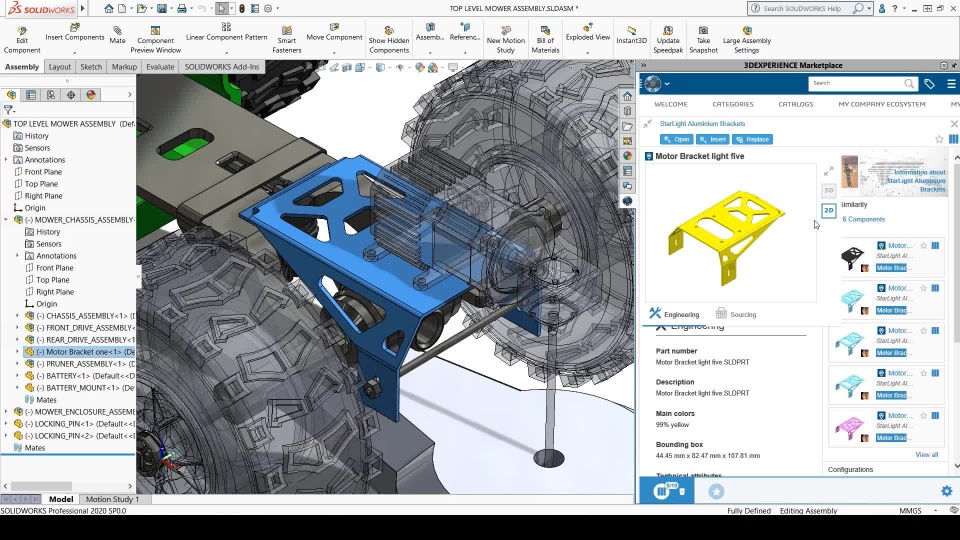The height and width of the screenshot is (540, 960).
Task: Switch preview to 3D view
Action: pyautogui.click(x=828, y=190)
